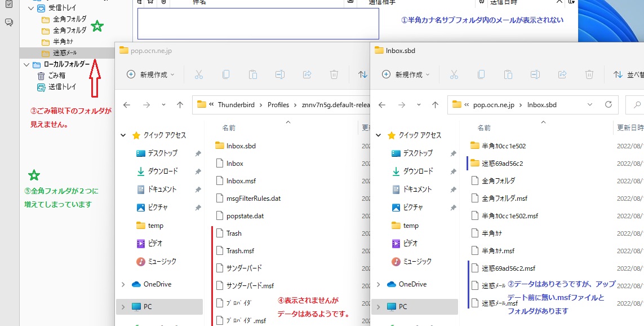The height and width of the screenshot is (326, 644).
Task: Open address bar history dropdown in Inbox.sbd
Action: pyautogui.click(x=589, y=105)
